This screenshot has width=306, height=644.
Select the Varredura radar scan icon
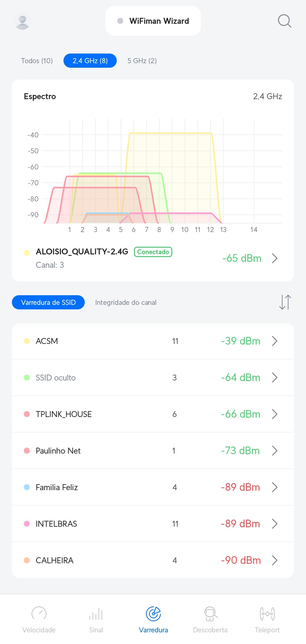[153, 614]
